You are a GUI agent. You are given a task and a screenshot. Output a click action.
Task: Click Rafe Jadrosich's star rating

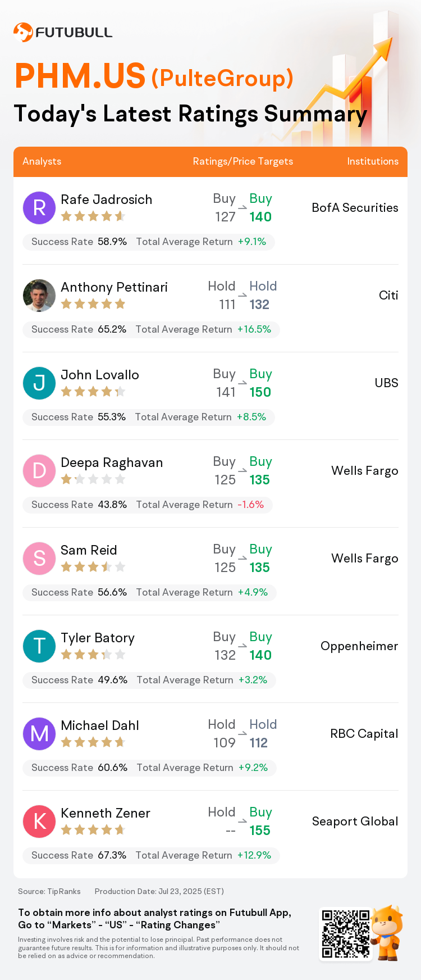pyautogui.click(x=93, y=216)
